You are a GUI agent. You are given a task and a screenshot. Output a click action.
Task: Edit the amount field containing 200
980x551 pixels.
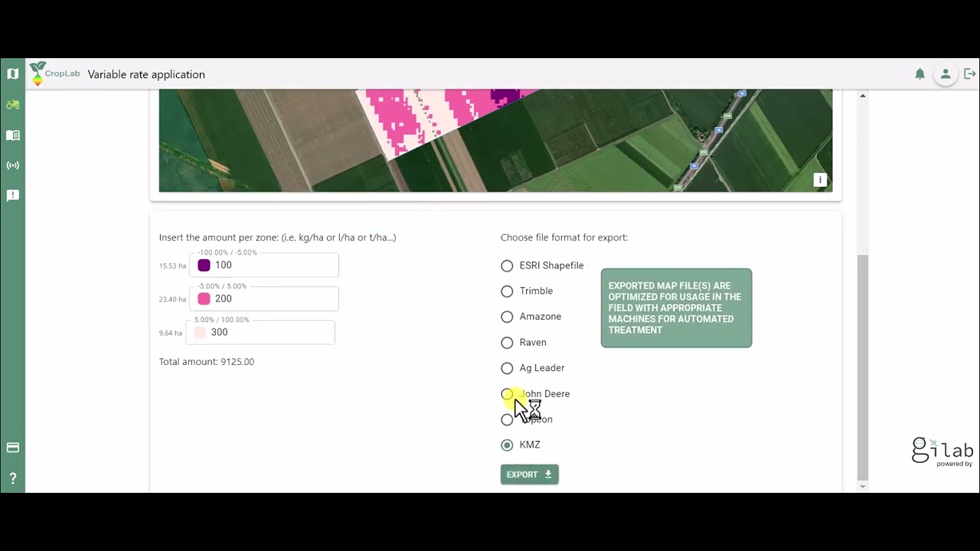(x=264, y=298)
